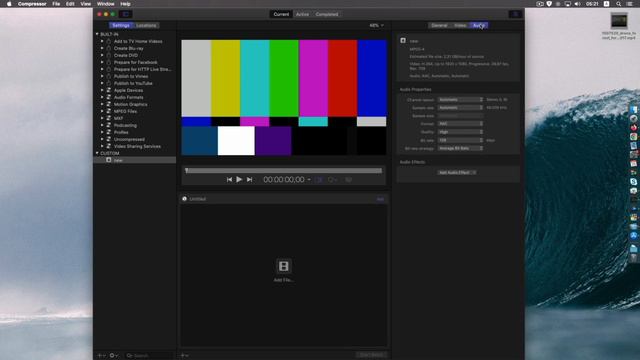Click the New custom setting icon
The image size is (640, 360).
109,160
